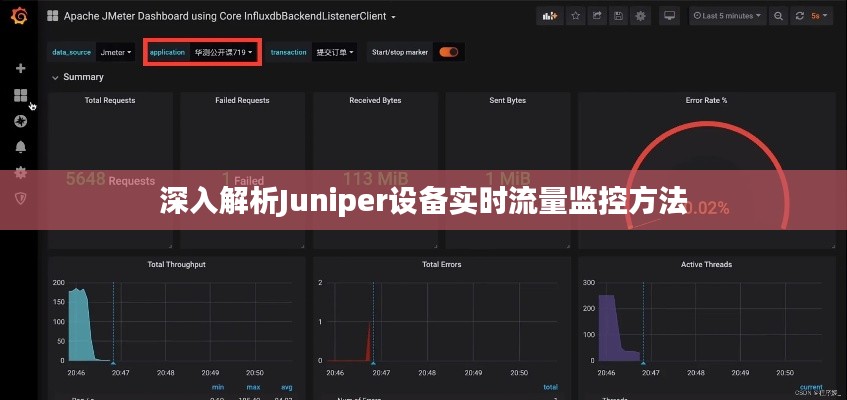The image size is (847, 400).
Task: Refresh the dashboard with the refresh icon
Action: pyautogui.click(x=800, y=16)
